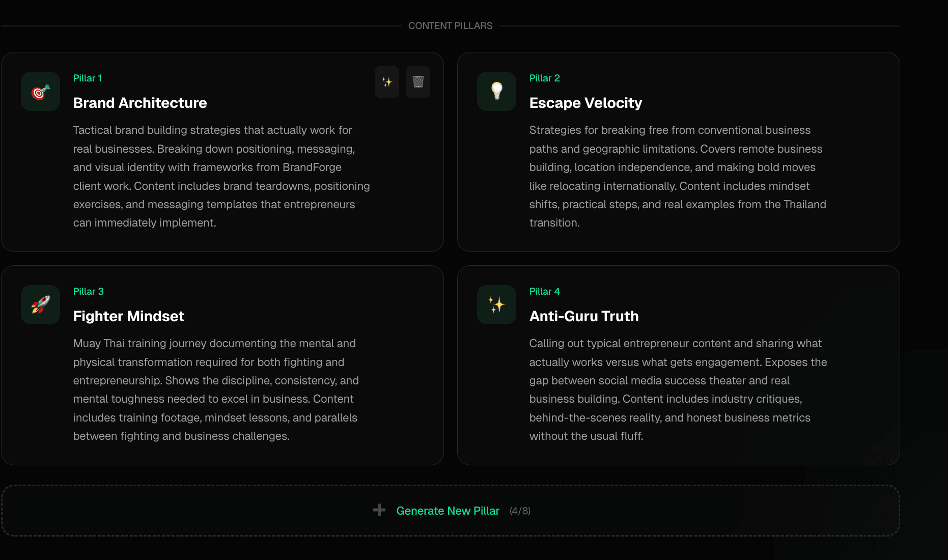Click the dart target icon on Brand Architecture
The width and height of the screenshot is (948, 560).
tap(40, 92)
